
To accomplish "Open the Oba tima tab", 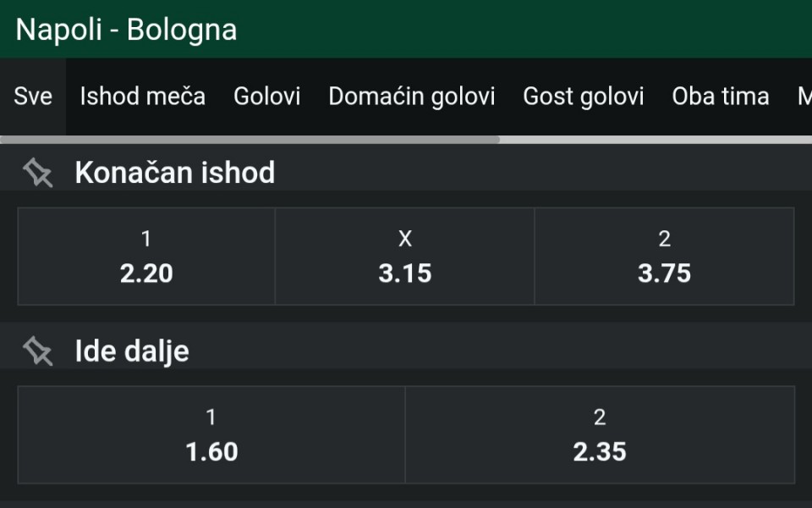I will (721, 97).
